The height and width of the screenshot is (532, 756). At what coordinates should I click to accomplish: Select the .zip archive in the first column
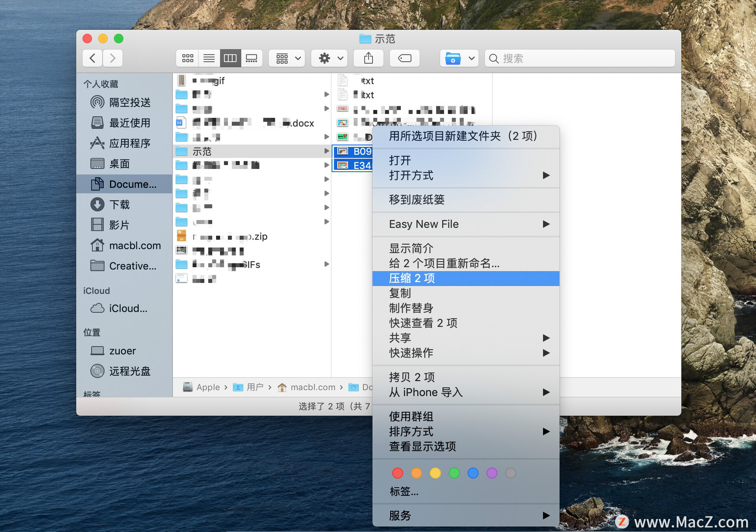click(x=252, y=236)
